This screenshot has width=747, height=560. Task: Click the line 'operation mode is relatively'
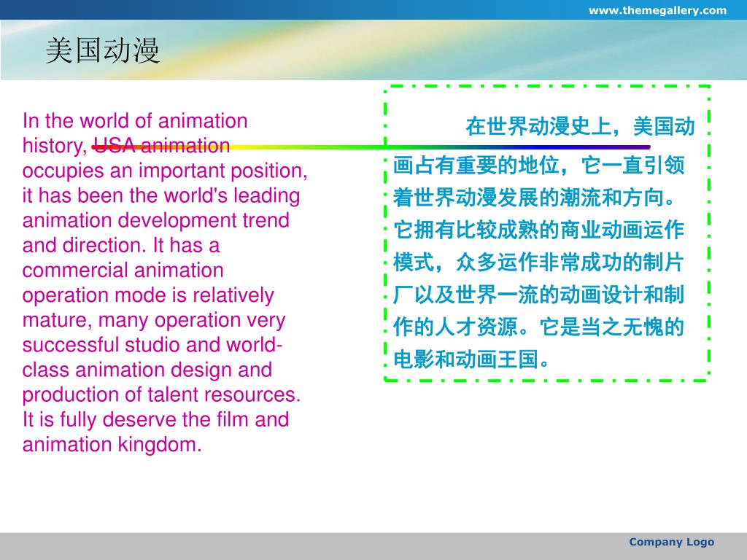[148, 295]
